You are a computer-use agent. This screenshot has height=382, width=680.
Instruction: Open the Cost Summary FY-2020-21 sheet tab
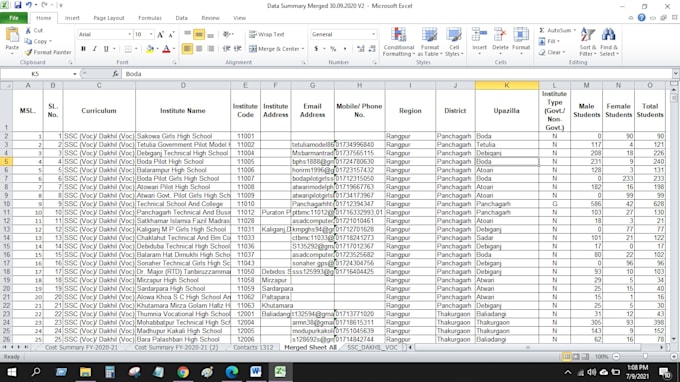coord(81,347)
